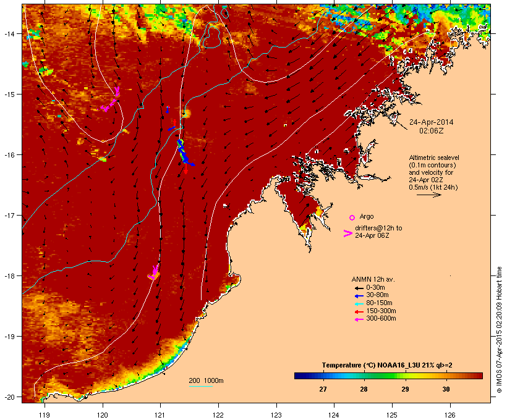This screenshot has width=507, height=420.
Task: Click the '150-300m' depth label
Action: (x=381, y=311)
